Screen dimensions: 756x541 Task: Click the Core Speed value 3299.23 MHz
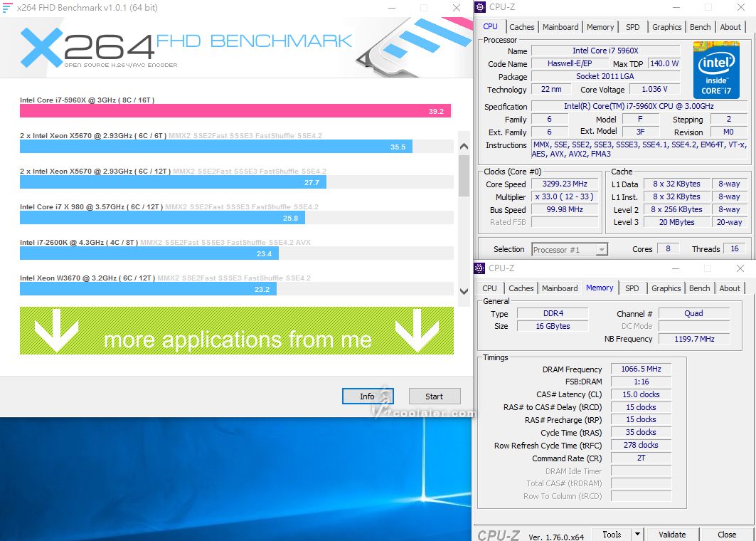tap(565, 184)
